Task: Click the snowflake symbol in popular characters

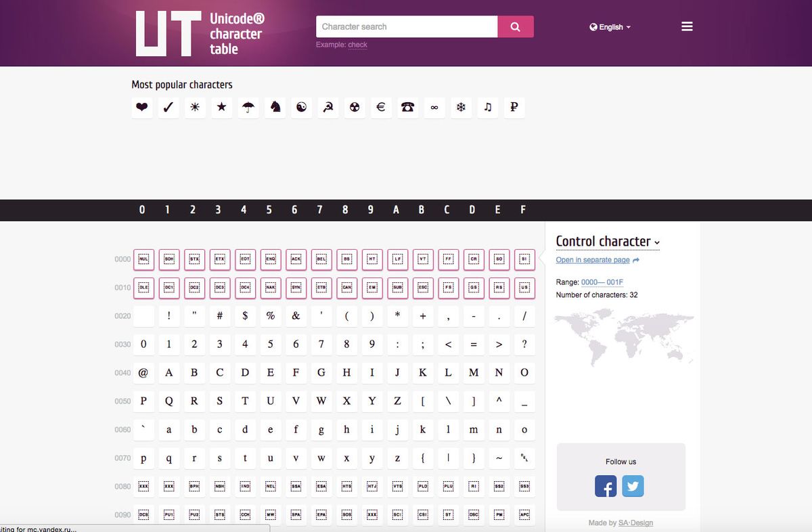Action: [x=461, y=107]
